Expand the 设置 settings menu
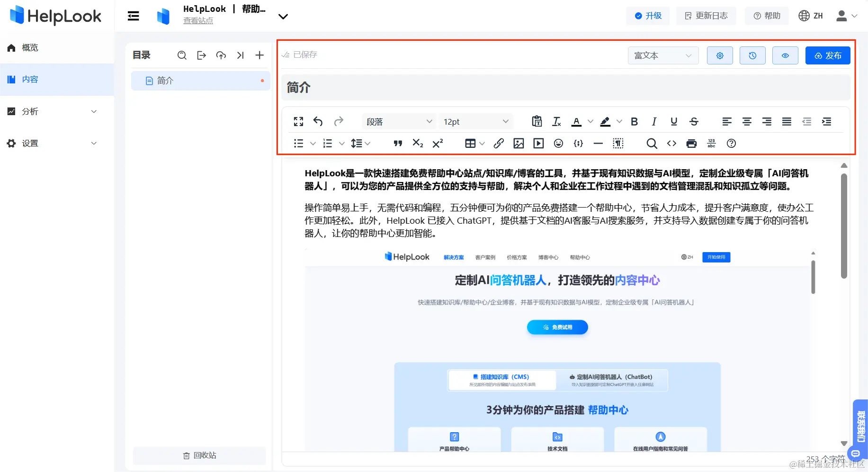The height and width of the screenshot is (472, 868). (57, 143)
